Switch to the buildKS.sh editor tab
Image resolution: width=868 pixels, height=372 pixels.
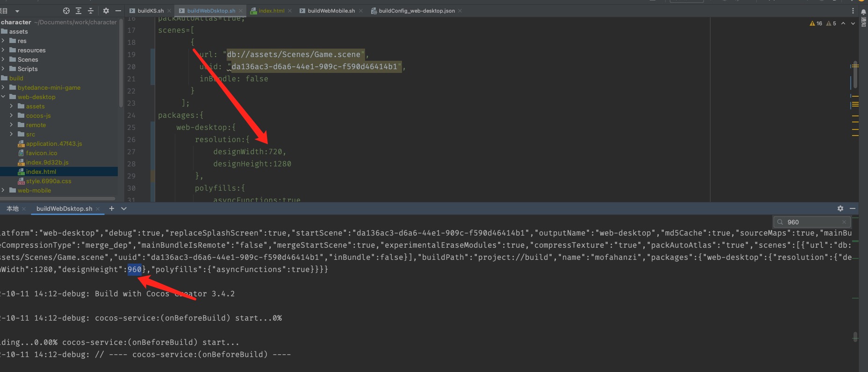pyautogui.click(x=151, y=11)
